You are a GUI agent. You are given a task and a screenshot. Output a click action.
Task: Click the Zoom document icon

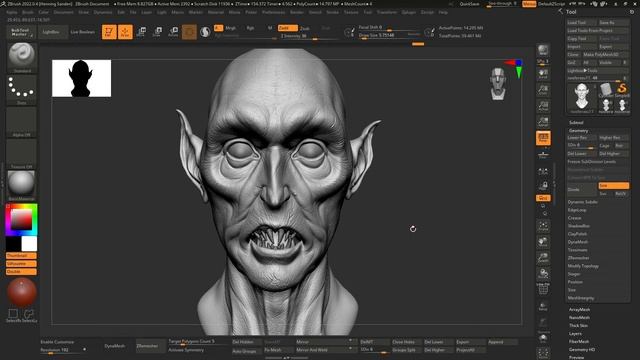pos(543,90)
